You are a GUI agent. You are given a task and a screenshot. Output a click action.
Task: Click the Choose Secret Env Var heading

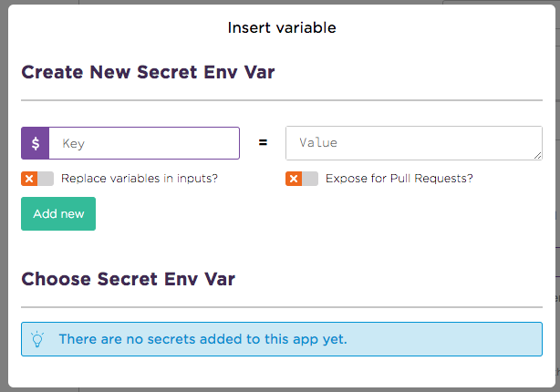point(128,279)
